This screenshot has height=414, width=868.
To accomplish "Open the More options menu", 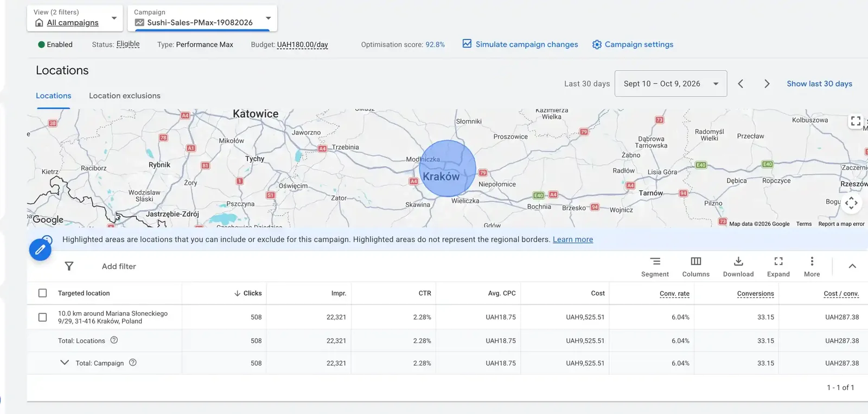I will pyautogui.click(x=812, y=267).
